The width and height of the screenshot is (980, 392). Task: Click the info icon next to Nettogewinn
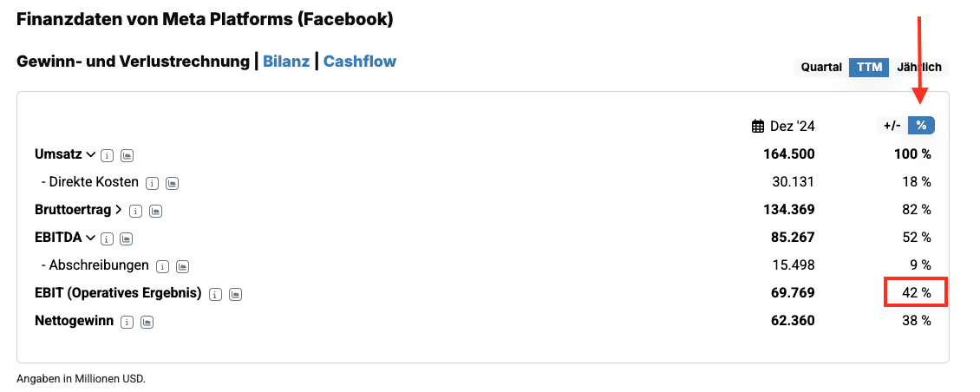[x=127, y=322]
